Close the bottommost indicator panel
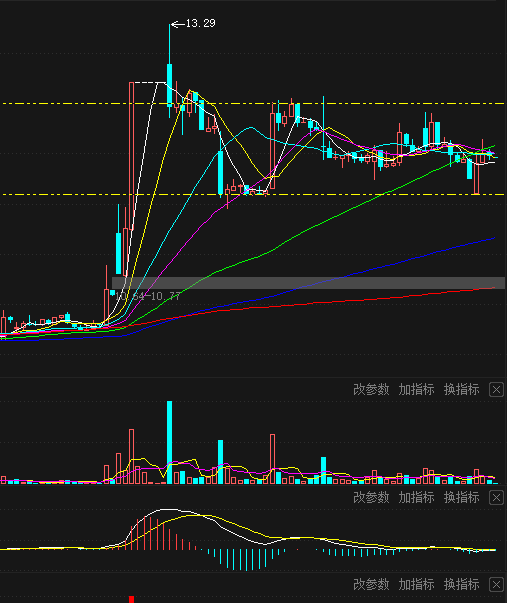Screen dimensions: 507x603 tap(496, 585)
